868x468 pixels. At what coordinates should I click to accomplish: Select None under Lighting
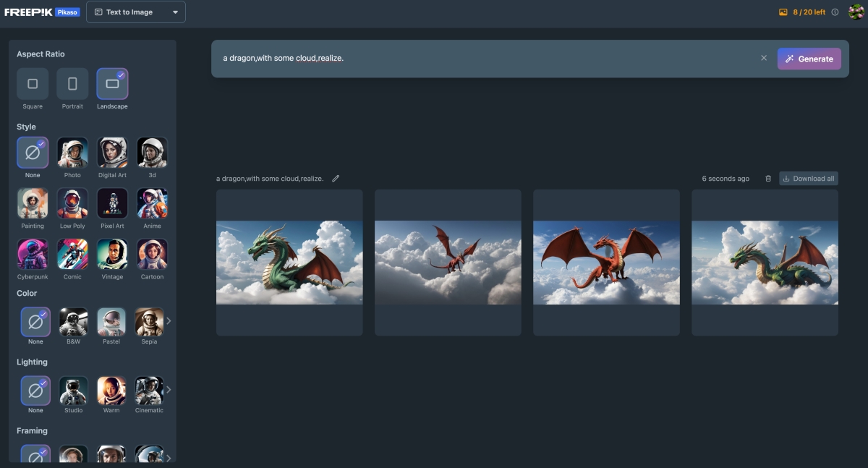35,391
